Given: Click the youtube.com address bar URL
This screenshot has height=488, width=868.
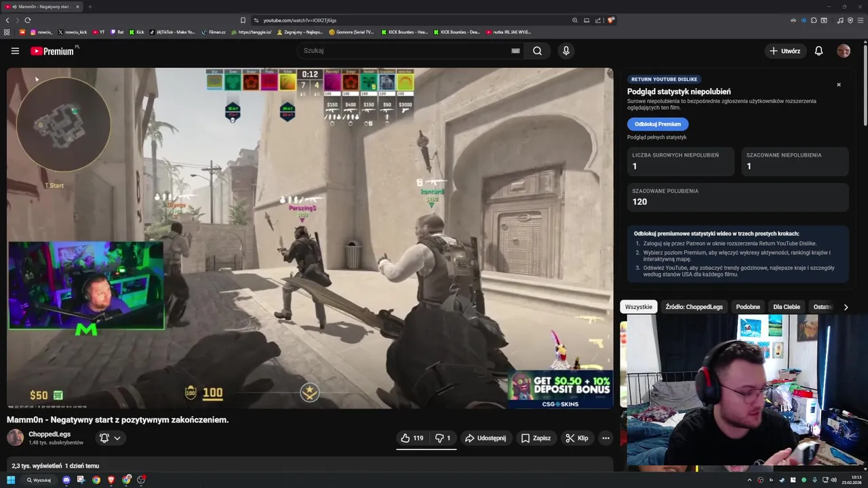Looking at the screenshot, I should [300, 20].
